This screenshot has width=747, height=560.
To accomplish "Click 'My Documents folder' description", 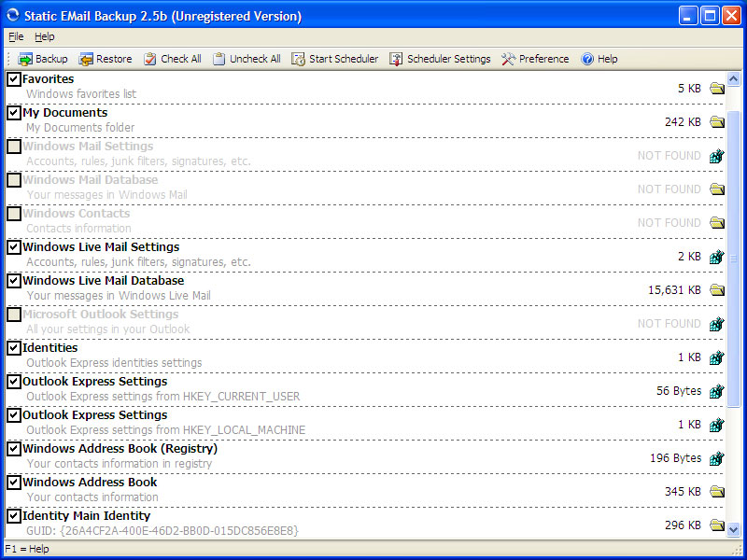I will tap(80, 128).
